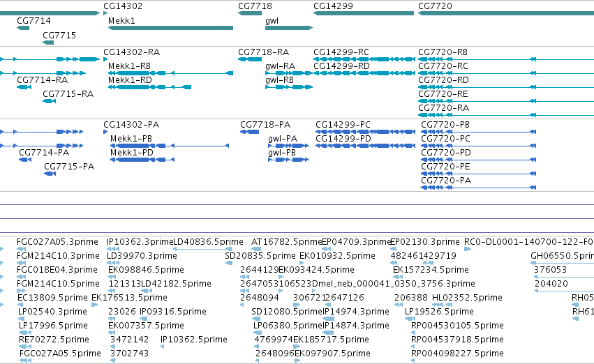Screen dimensions: 594x364
Task: Click the LP19526.5prime EST label
Action: [439, 312]
